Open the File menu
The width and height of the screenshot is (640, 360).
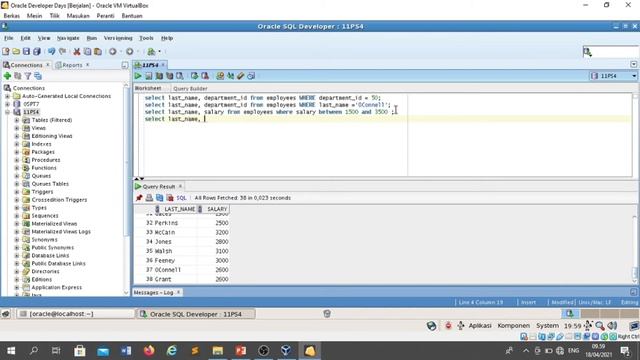(9, 38)
